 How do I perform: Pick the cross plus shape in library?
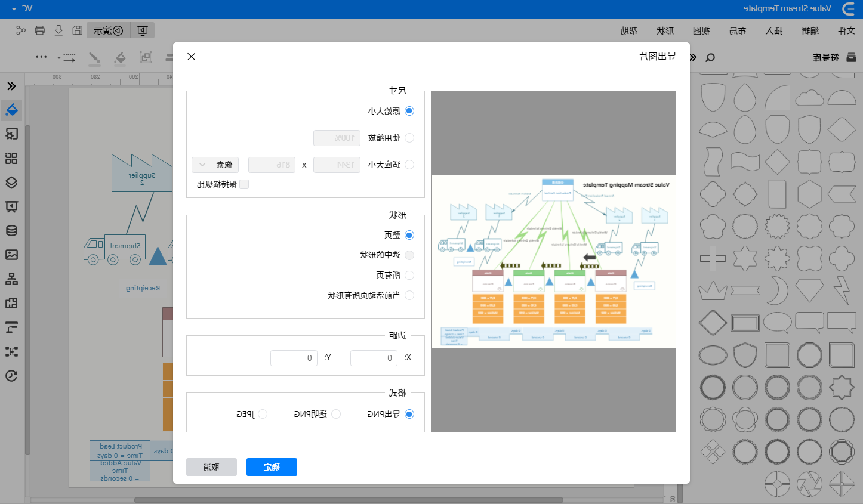[x=713, y=258]
